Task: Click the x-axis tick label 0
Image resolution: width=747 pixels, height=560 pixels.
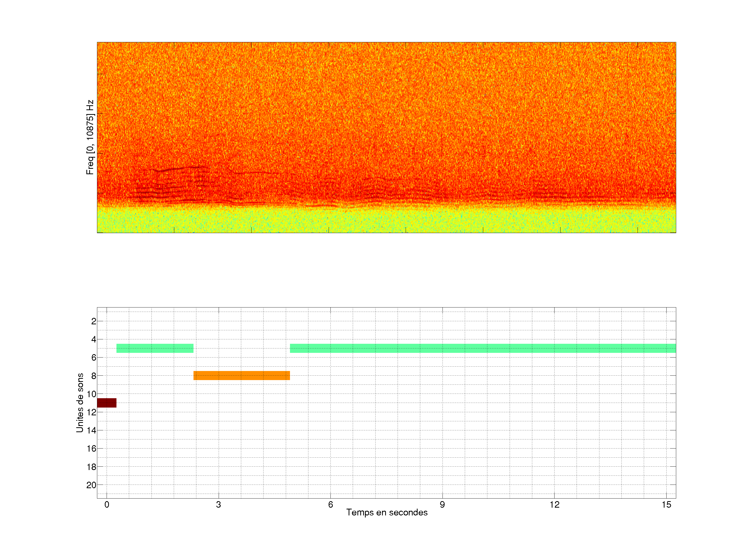Action: click(x=107, y=505)
